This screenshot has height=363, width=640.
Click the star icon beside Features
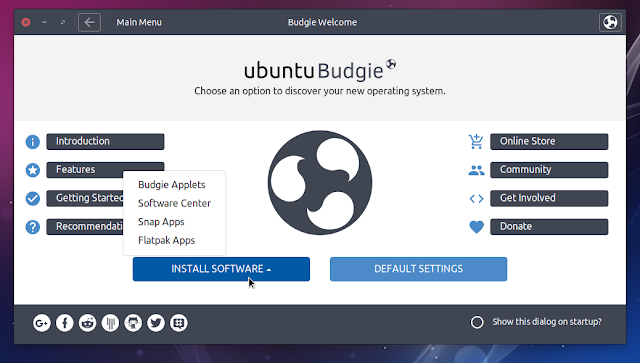(x=33, y=170)
